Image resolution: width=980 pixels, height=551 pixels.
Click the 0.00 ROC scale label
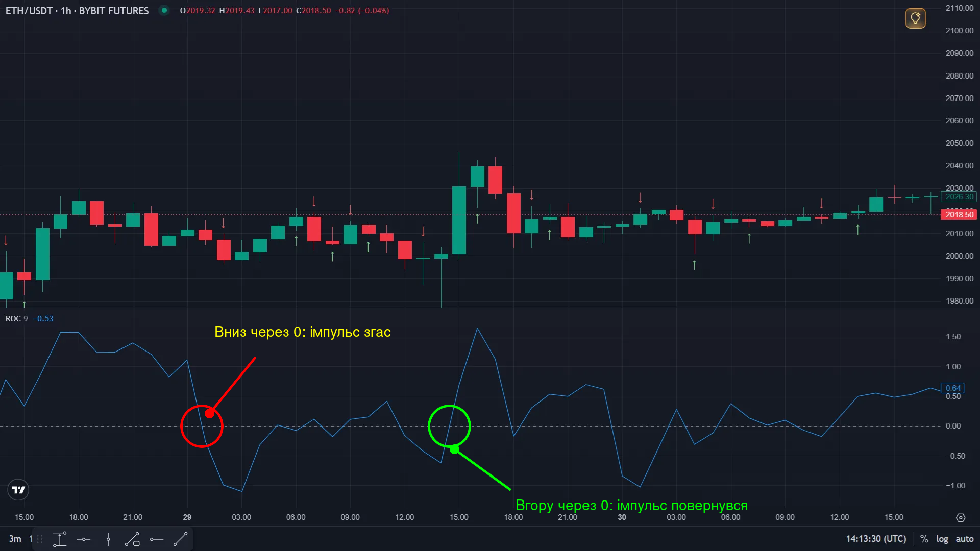point(953,426)
